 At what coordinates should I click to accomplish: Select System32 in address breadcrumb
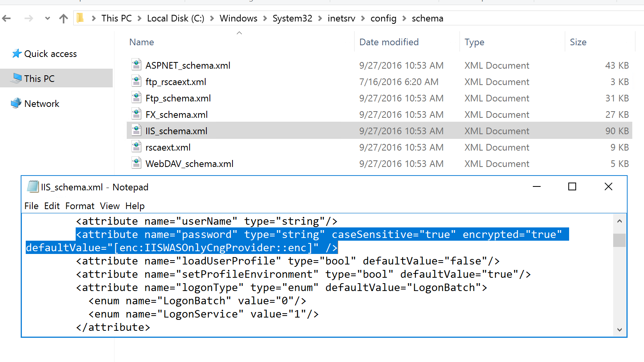pyautogui.click(x=292, y=18)
